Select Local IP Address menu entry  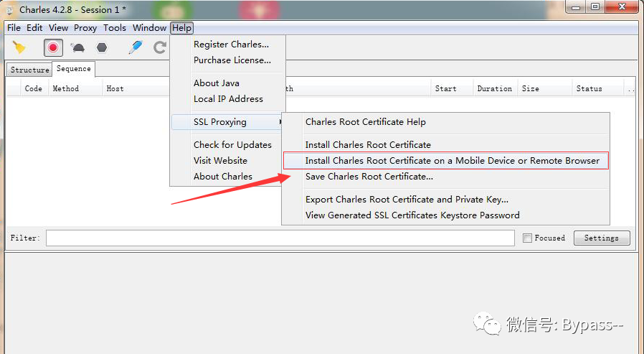(228, 99)
